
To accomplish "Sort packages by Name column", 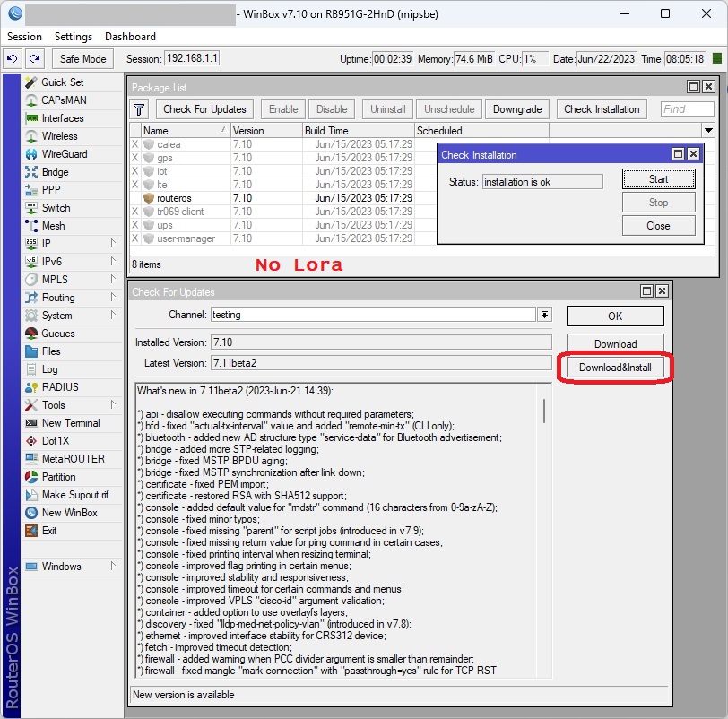I will (x=185, y=131).
